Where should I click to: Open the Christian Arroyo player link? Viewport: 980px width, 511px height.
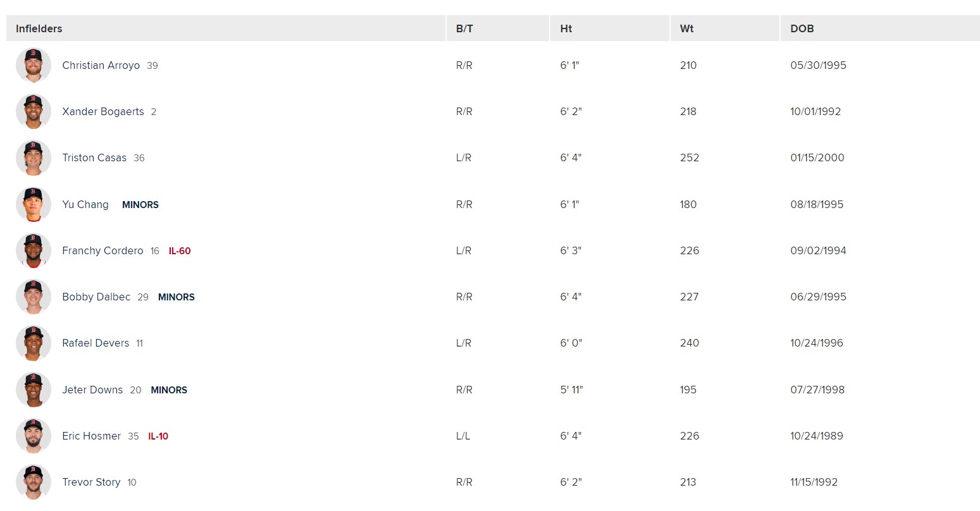(x=101, y=65)
